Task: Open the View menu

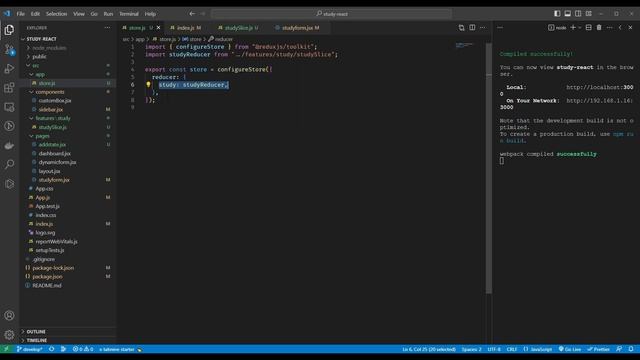Action: point(79,14)
